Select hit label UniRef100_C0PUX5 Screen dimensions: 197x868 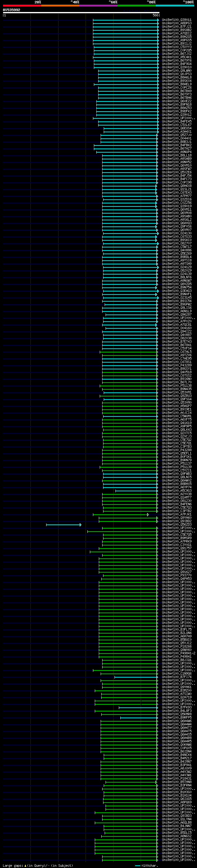(176, 748)
